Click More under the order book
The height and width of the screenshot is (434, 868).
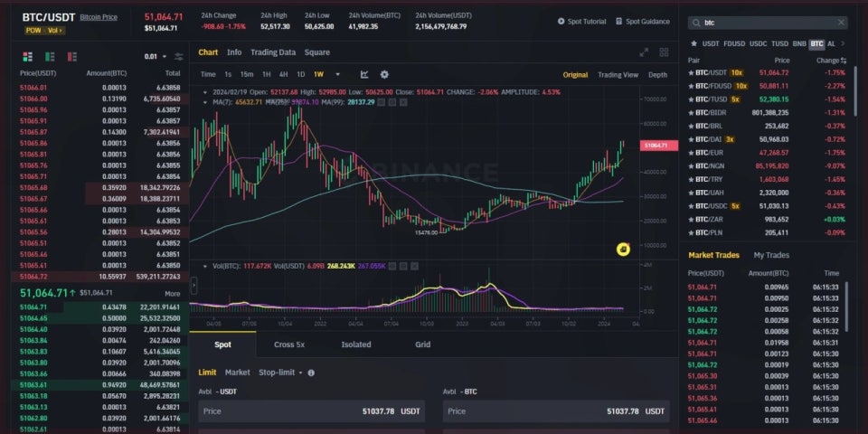click(x=172, y=293)
